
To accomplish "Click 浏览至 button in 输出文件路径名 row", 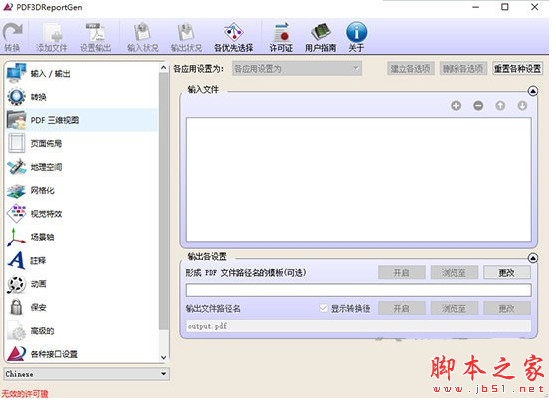I will pos(454,308).
